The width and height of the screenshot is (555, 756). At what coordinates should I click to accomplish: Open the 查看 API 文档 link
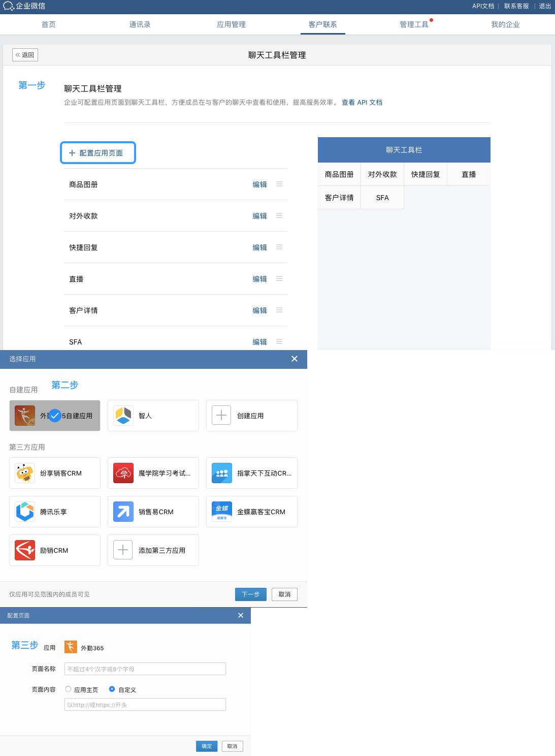point(362,103)
